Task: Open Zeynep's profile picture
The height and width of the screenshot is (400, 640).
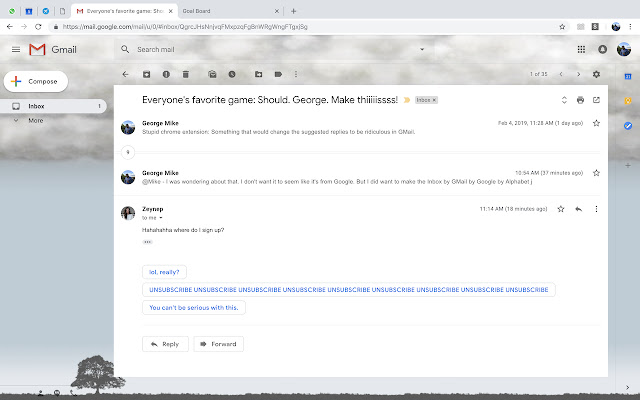Action: pyautogui.click(x=128, y=213)
